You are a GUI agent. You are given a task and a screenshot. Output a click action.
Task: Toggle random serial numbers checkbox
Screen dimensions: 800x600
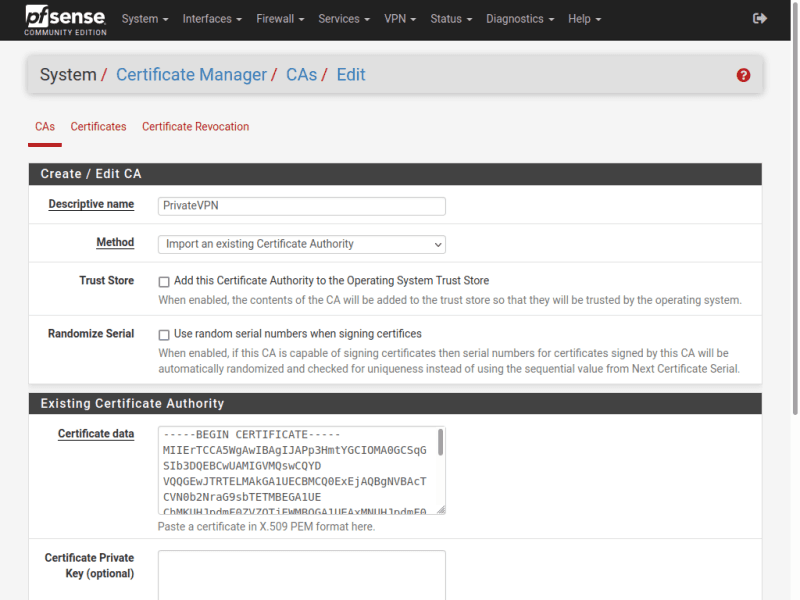(x=164, y=335)
